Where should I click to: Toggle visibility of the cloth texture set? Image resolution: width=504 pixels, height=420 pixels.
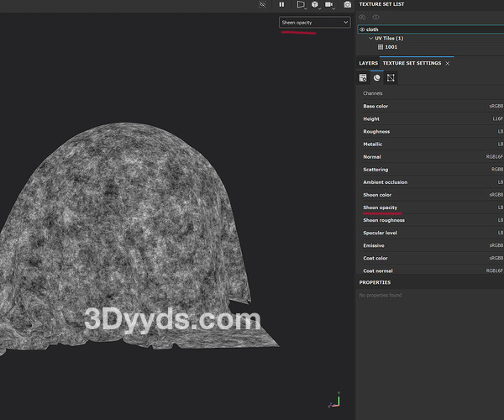click(362, 29)
